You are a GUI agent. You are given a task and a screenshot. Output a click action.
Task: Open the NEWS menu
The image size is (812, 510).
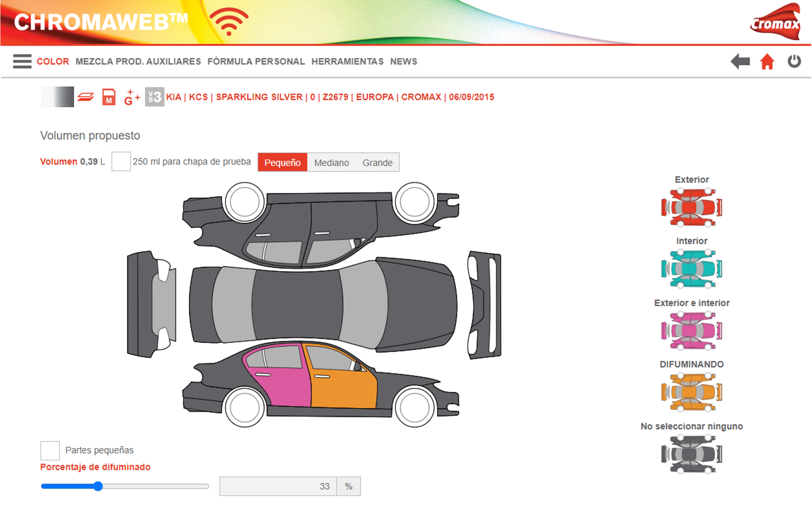(403, 61)
